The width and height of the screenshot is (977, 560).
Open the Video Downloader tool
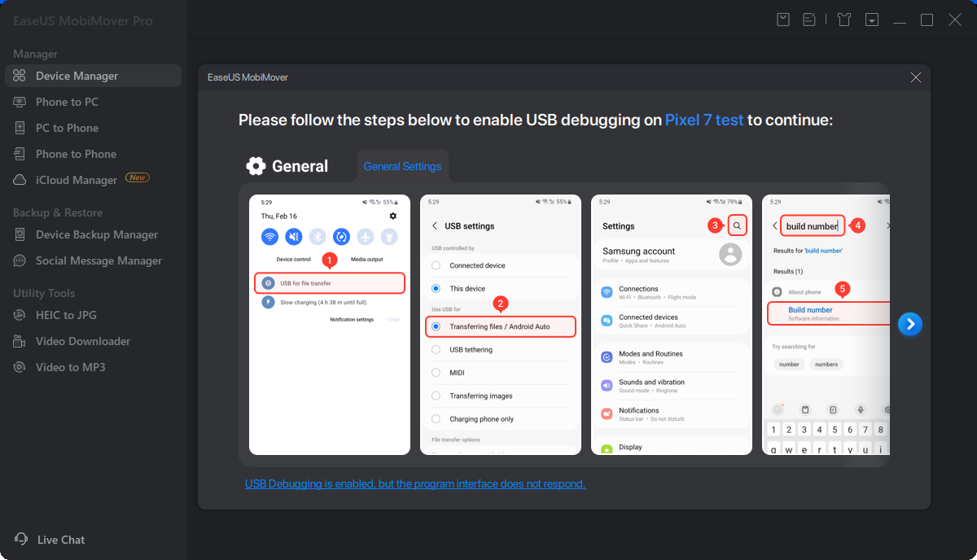82,341
